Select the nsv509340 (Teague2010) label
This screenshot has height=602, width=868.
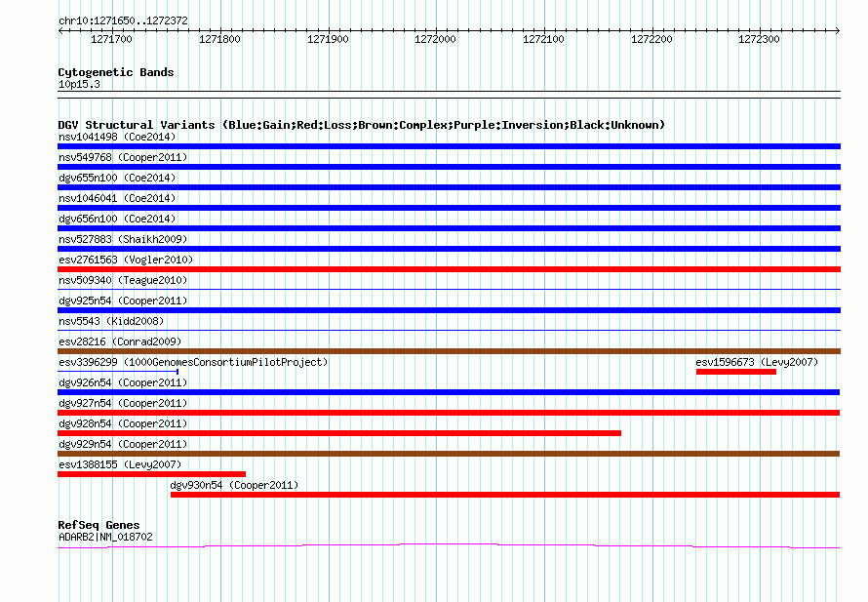pyautogui.click(x=123, y=280)
